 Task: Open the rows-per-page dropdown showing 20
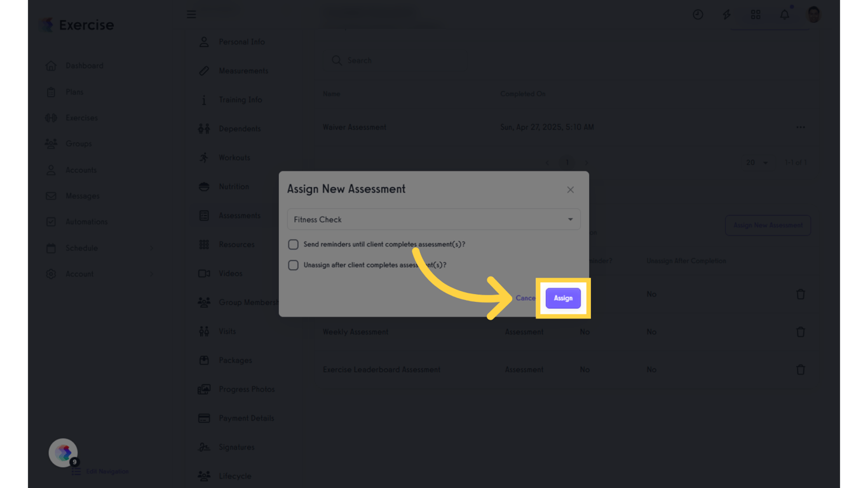tap(756, 163)
